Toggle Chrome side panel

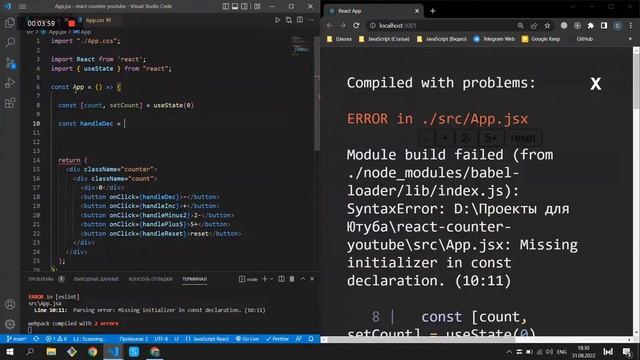tap(604, 25)
